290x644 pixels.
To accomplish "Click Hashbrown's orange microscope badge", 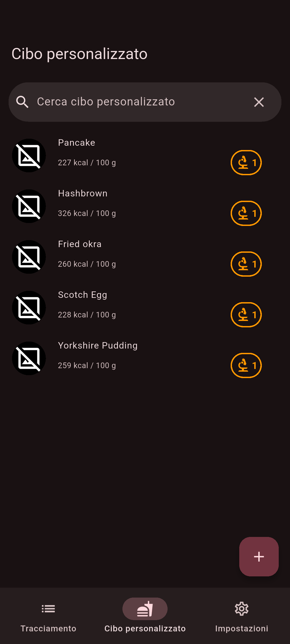I will [246, 213].
